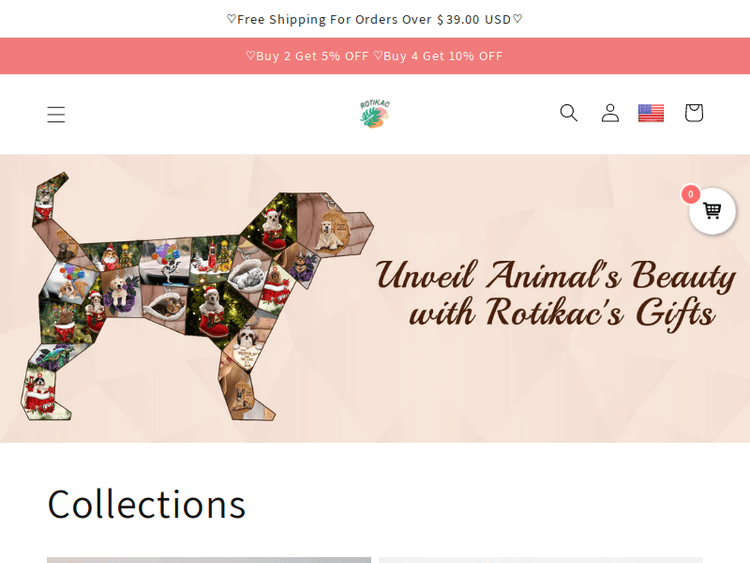
Task: Click the Collections heading
Action: [146, 504]
